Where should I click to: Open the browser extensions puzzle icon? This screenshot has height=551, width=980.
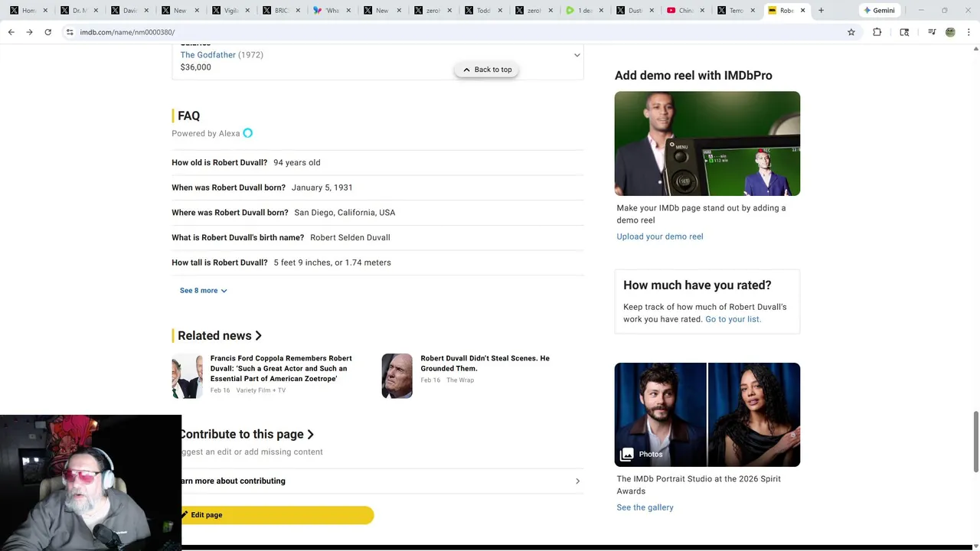click(x=877, y=32)
